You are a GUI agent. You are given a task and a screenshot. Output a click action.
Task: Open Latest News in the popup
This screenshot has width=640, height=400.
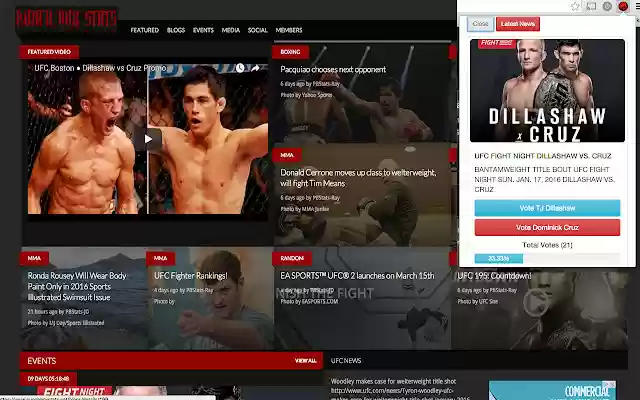[518, 24]
